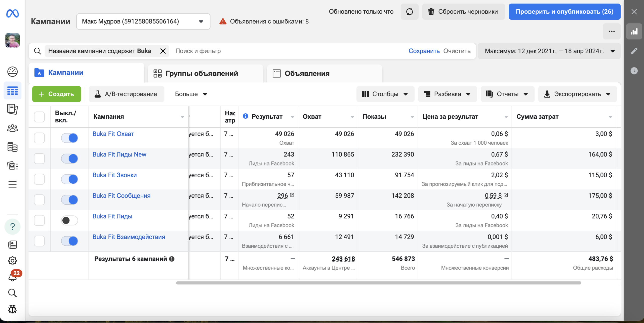Check the box for Buka Fit Звонки
This screenshot has width=644, height=323.
click(39, 179)
